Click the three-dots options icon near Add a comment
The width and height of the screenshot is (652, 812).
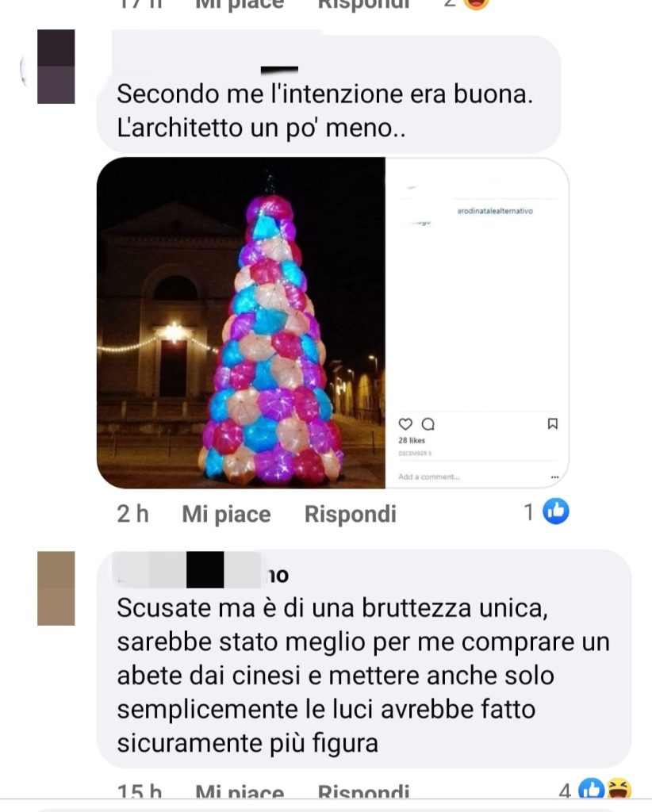[x=554, y=477]
